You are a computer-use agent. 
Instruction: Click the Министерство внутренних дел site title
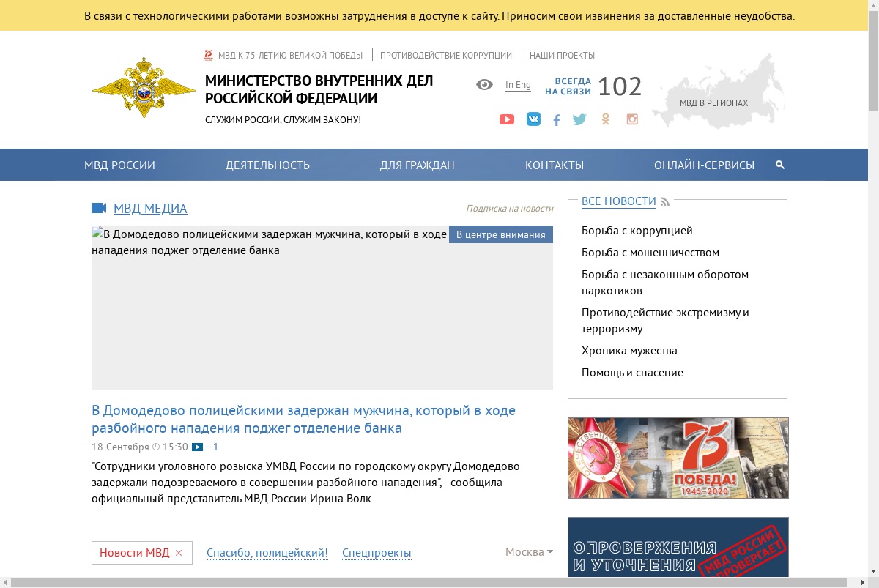[319, 89]
